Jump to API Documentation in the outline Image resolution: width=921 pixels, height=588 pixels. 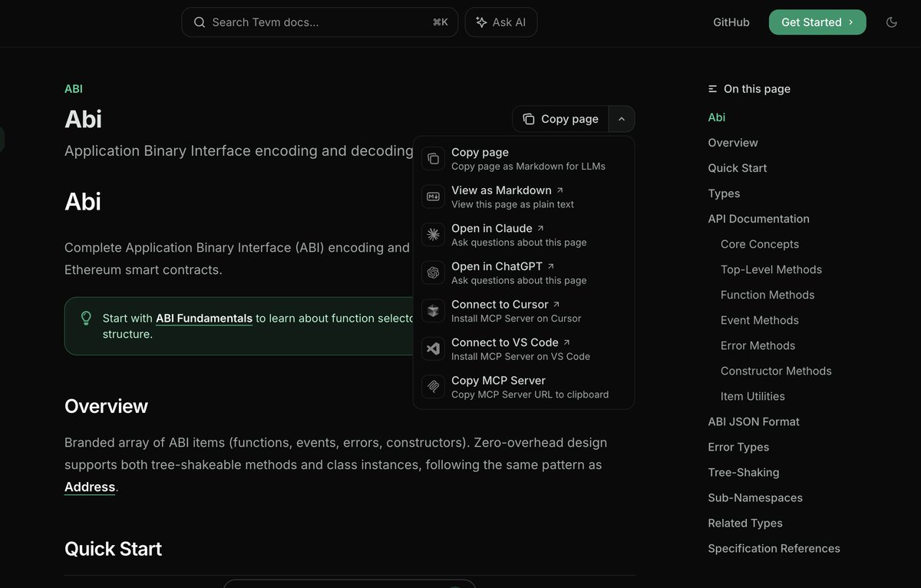pos(758,219)
